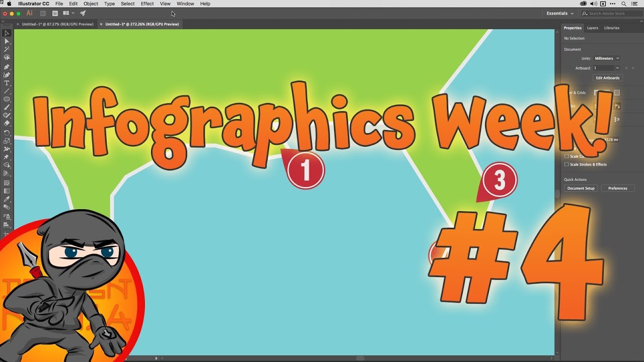Image resolution: width=644 pixels, height=362 pixels.
Task: Click the vertical canvas scrollbar
Action: 556,193
